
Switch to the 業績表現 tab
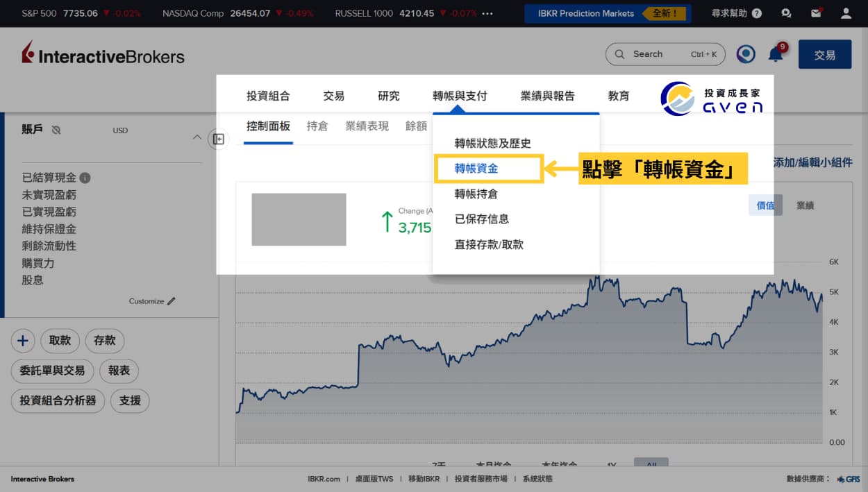click(367, 126)
